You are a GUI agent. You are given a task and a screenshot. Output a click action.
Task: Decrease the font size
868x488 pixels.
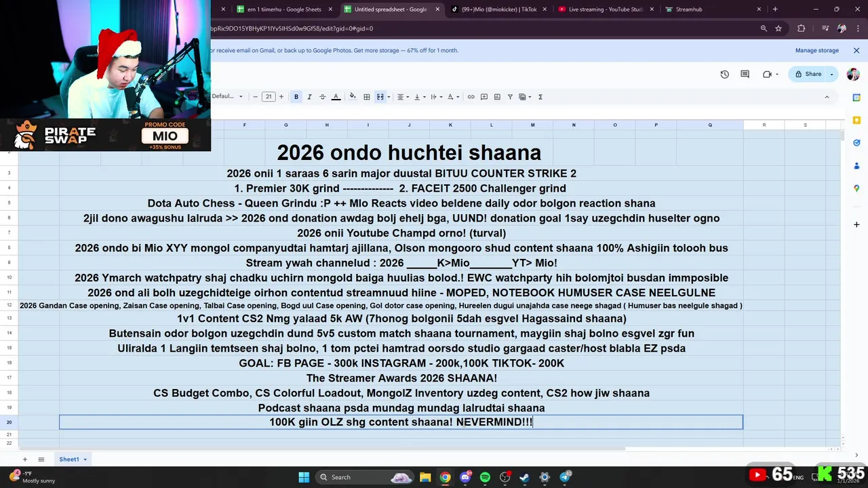[256, 97]
